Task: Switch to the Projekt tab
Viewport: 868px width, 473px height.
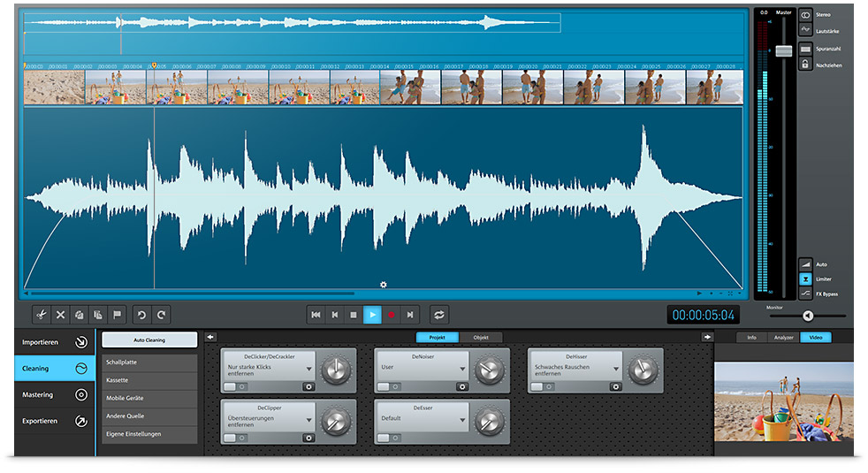Action: [438, 338]
